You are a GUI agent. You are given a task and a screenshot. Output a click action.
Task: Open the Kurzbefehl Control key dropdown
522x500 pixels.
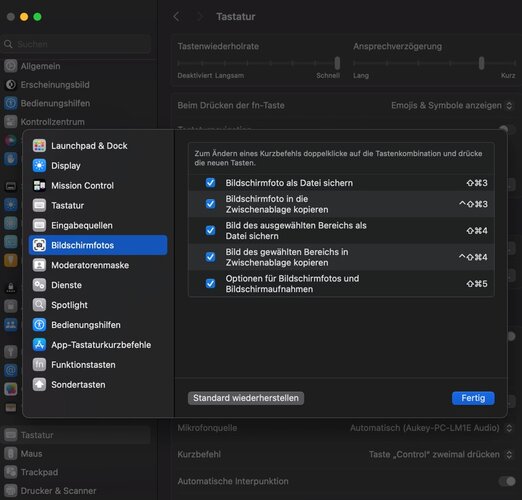pyautogui.click(x=440, y=454)
